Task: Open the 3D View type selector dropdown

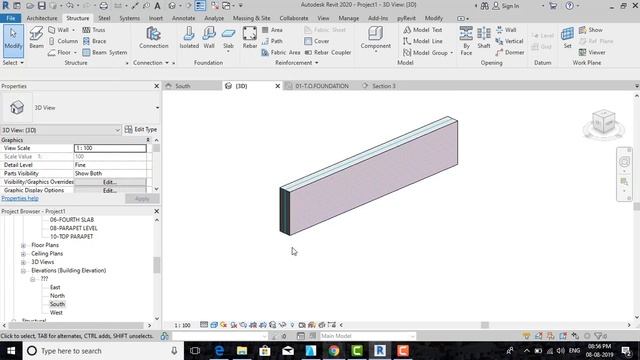Action: pyautogui.click(x=158, y=108)
